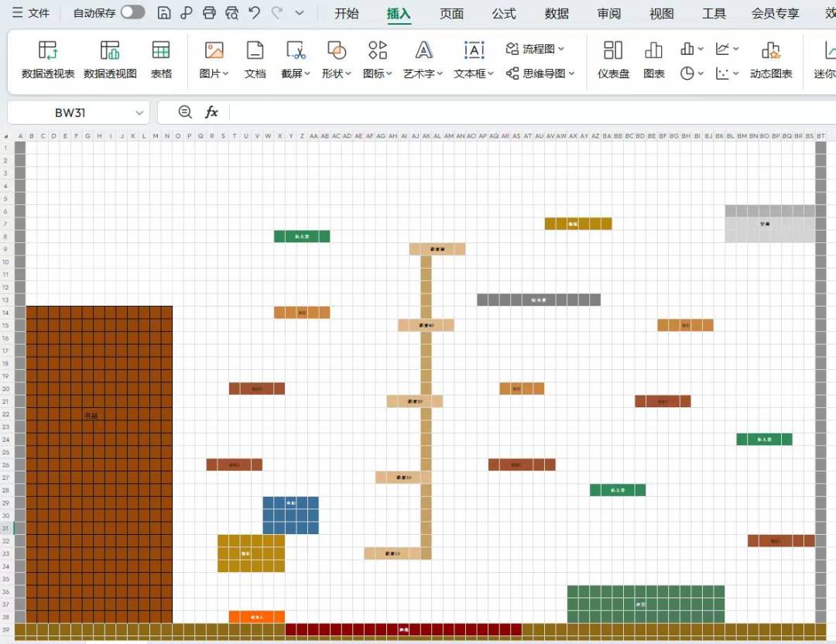Open the 会员专享 member tab

775,13
